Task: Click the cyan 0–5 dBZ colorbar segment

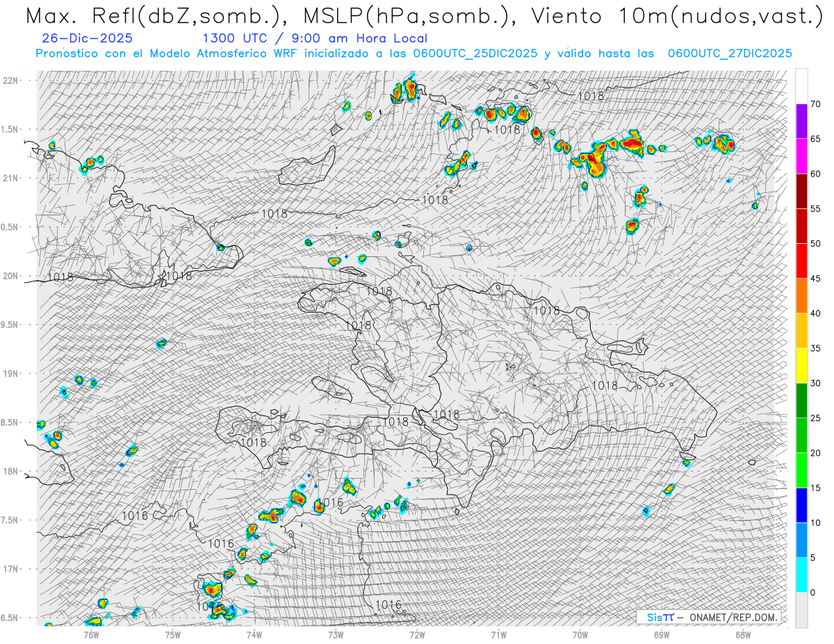Action: coord(801,575)
